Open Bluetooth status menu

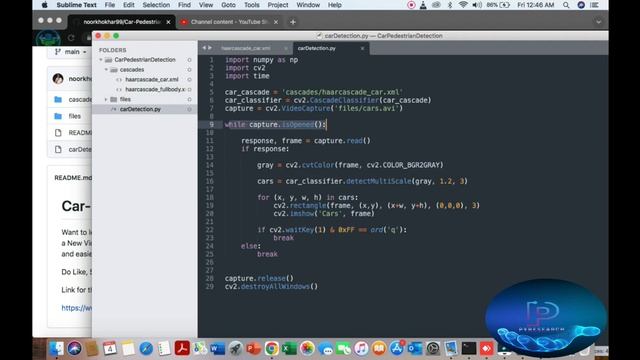click(450, 5)
